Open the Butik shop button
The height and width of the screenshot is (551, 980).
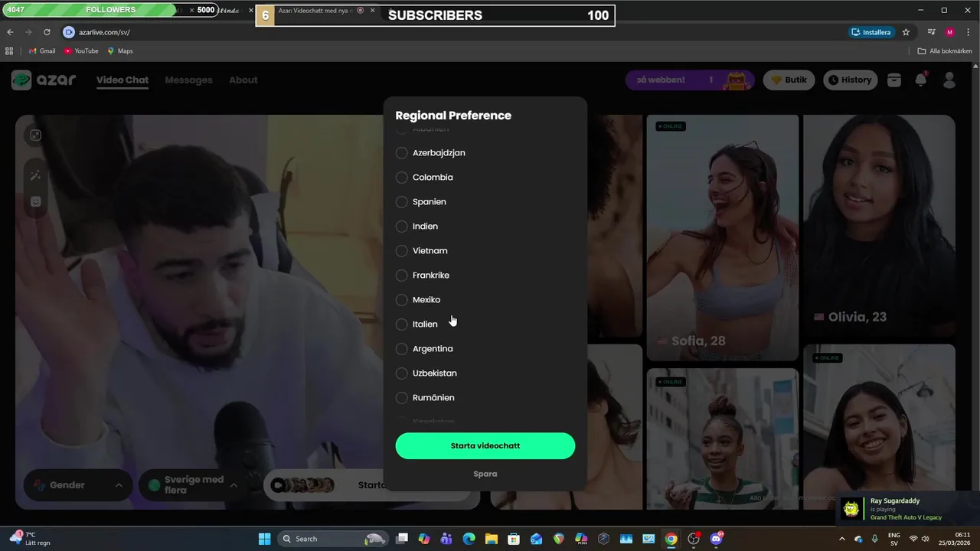(789, 80)
